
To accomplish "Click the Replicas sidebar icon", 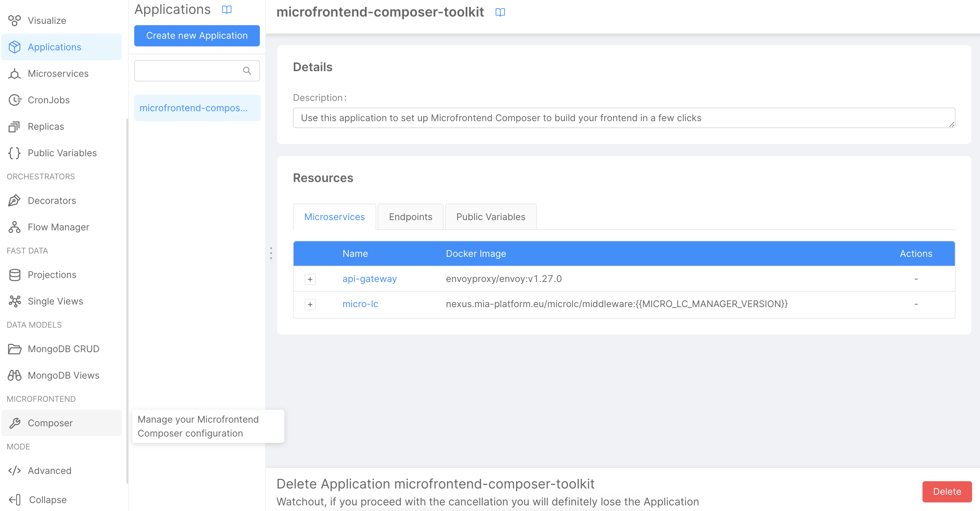I will tap(15, 126).
